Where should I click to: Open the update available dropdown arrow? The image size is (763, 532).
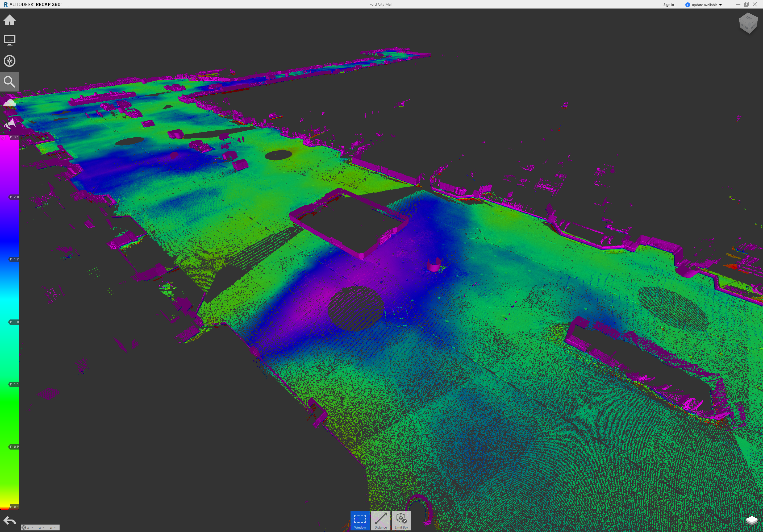point(720,5)
